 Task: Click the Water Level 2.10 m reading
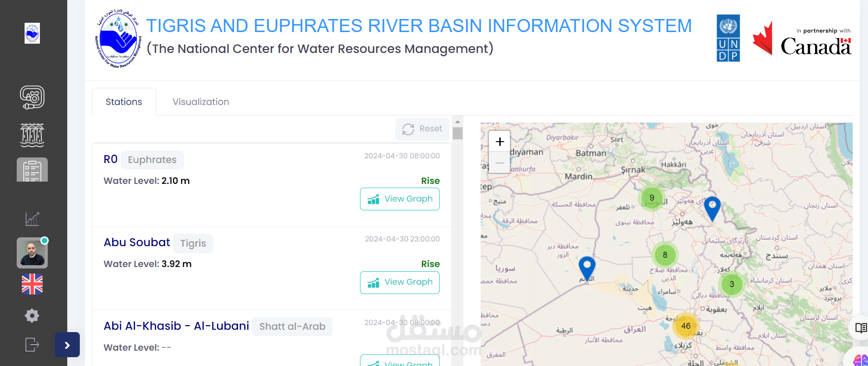pos(147,181)
